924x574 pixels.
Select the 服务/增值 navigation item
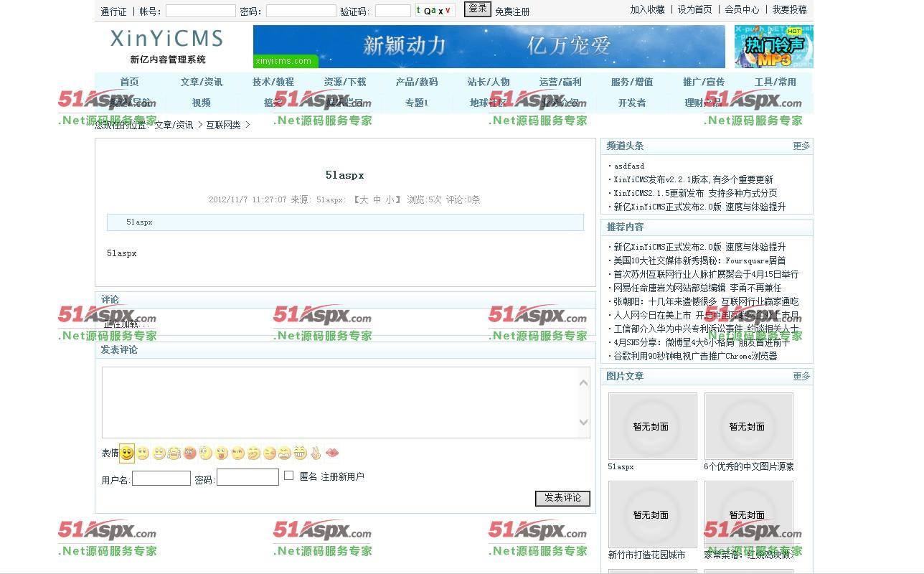632,82
